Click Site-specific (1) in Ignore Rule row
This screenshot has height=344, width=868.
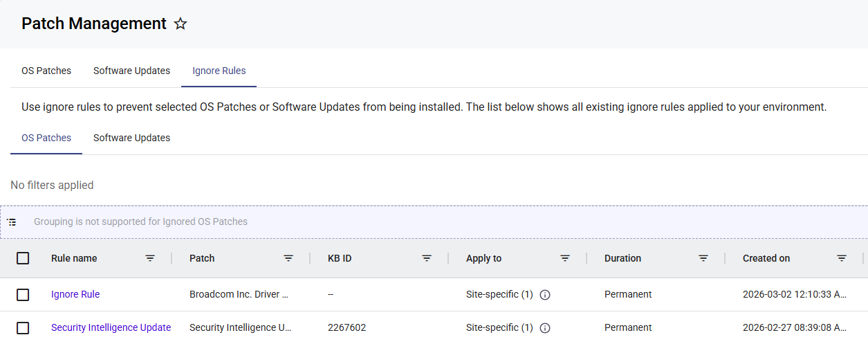499,294
